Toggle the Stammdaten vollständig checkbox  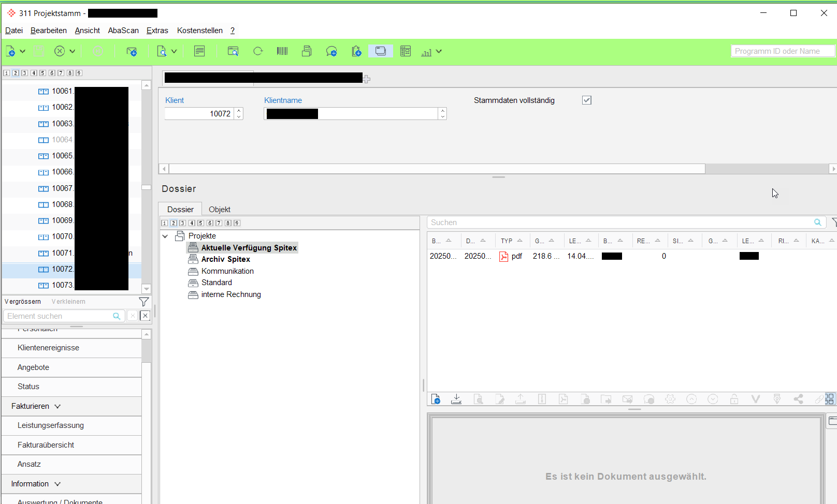(586, 100)
